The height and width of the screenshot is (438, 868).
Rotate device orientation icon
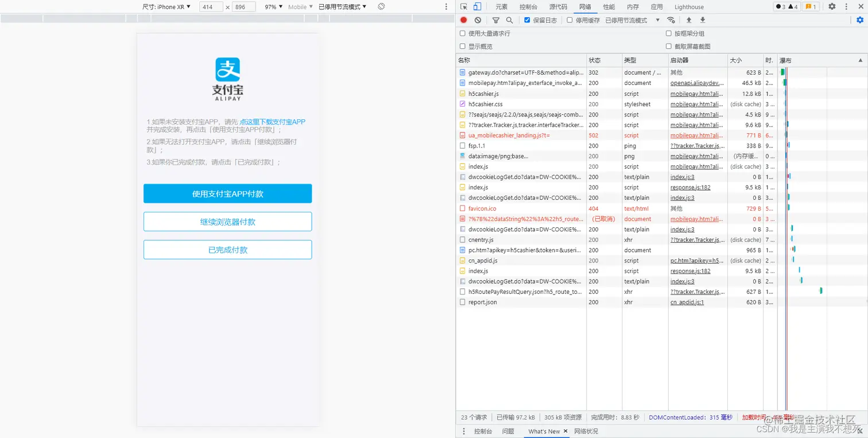point(381,7)
